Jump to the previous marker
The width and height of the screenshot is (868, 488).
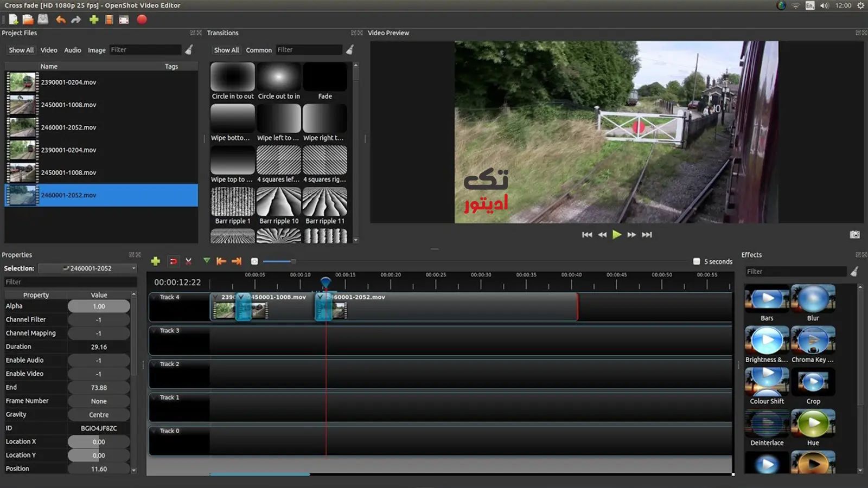point(221,261)
